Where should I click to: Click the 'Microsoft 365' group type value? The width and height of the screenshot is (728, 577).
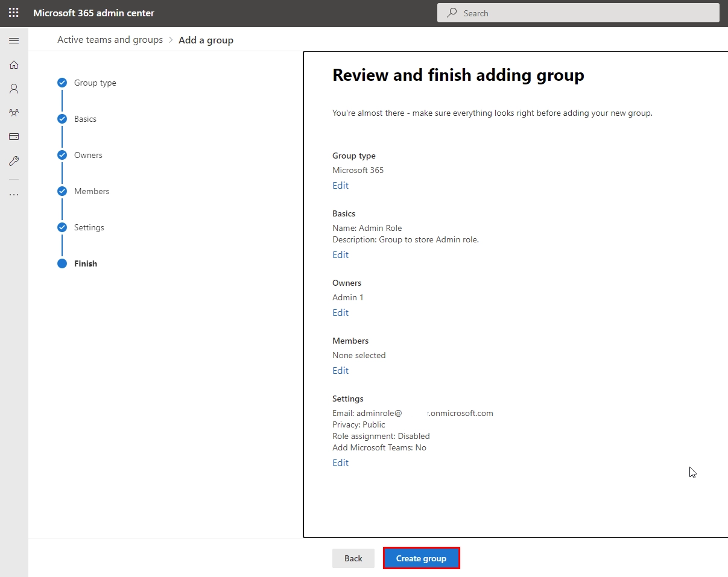[x=358, y=170]
